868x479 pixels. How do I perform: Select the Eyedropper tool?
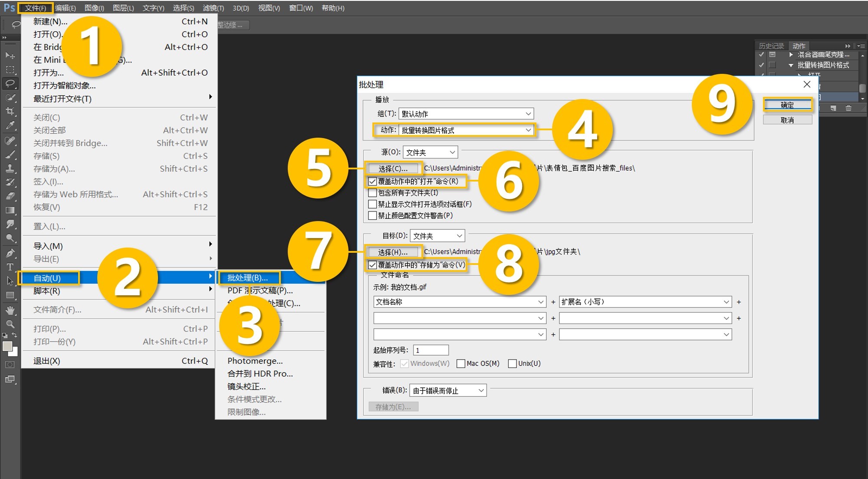(x=10, y=126)
